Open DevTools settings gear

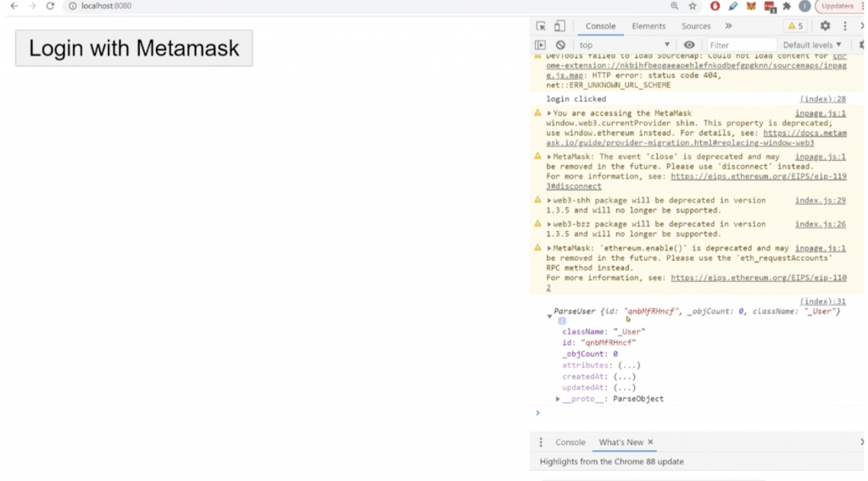click(825, 26)
